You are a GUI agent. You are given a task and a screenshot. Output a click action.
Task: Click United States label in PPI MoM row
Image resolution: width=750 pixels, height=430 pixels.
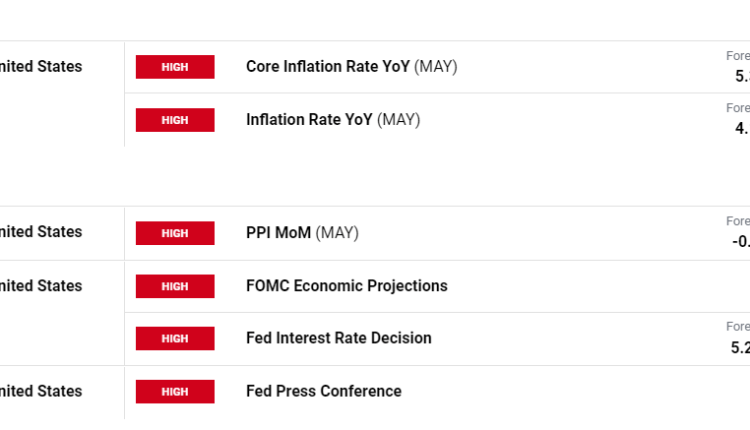41,232
